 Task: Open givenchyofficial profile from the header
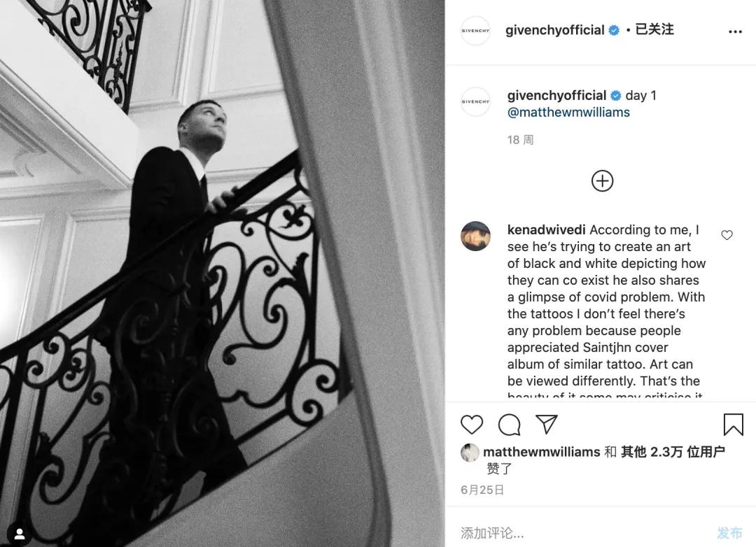tap(554, 30)
